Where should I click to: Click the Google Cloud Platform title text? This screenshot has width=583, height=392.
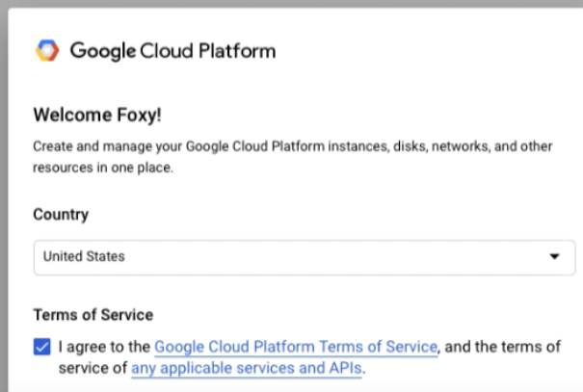(x=172, y=50)
